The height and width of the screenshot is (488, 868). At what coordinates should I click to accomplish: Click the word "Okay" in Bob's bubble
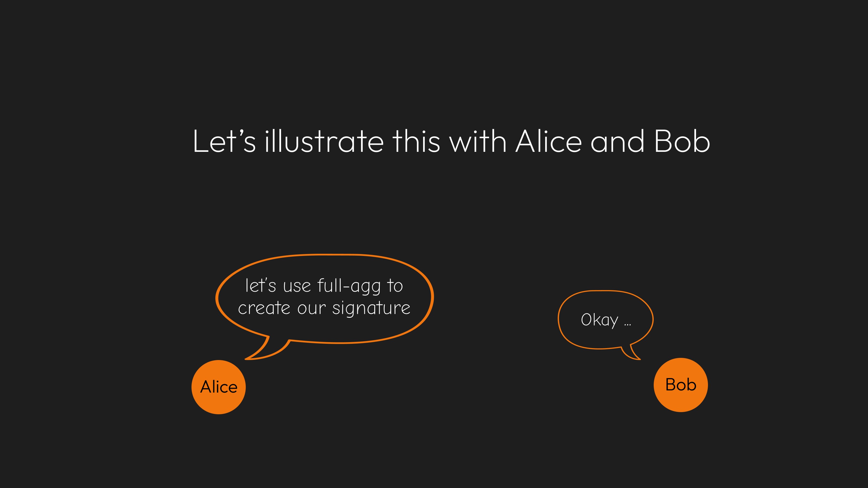point(599,320)
